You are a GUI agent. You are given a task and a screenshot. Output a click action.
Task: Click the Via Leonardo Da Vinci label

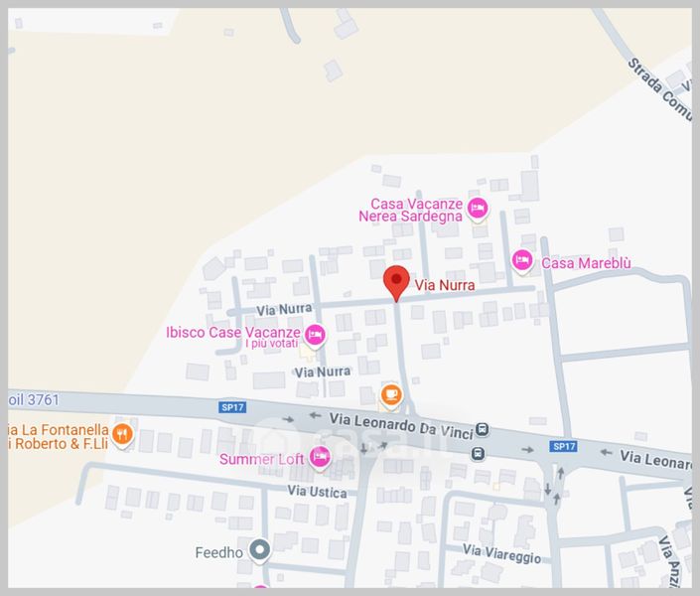[401, 426]
